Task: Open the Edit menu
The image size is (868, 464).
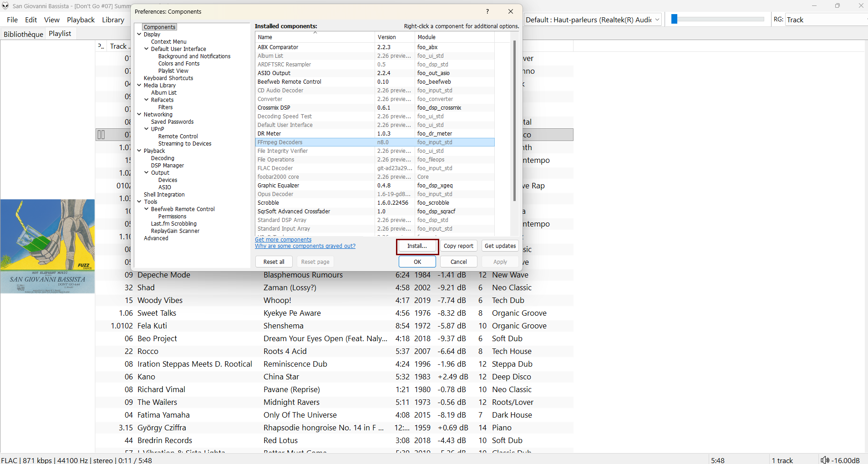Action: pos(31,20)
